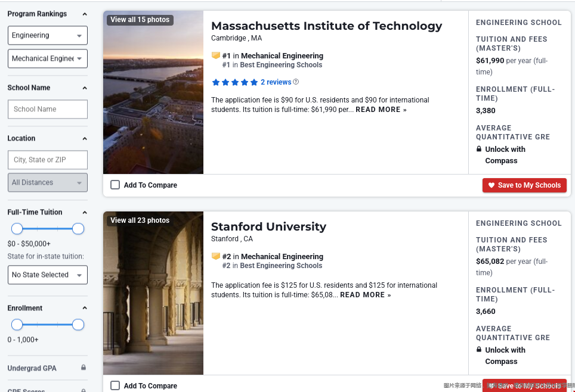Collapse the Program Rankings filter section

point(84,14)
